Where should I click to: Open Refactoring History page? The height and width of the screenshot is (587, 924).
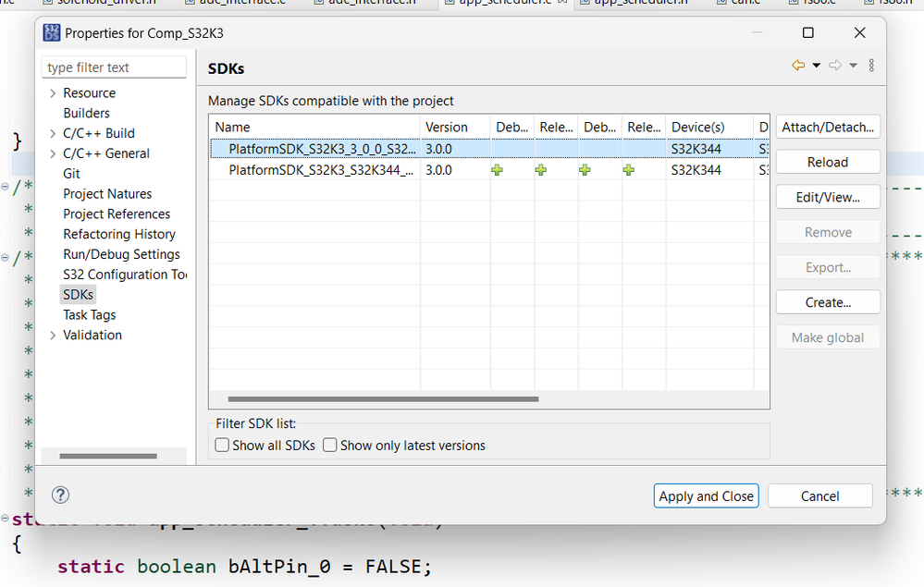[119, 234]
